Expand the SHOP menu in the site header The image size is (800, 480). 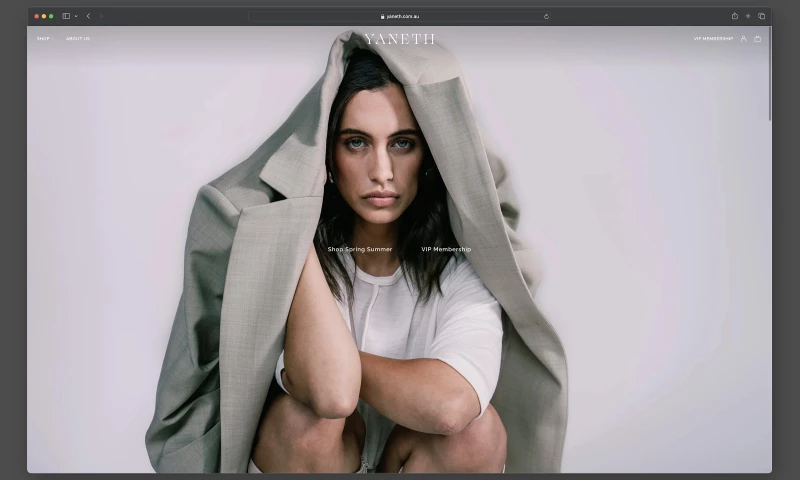tap(45, 39)
